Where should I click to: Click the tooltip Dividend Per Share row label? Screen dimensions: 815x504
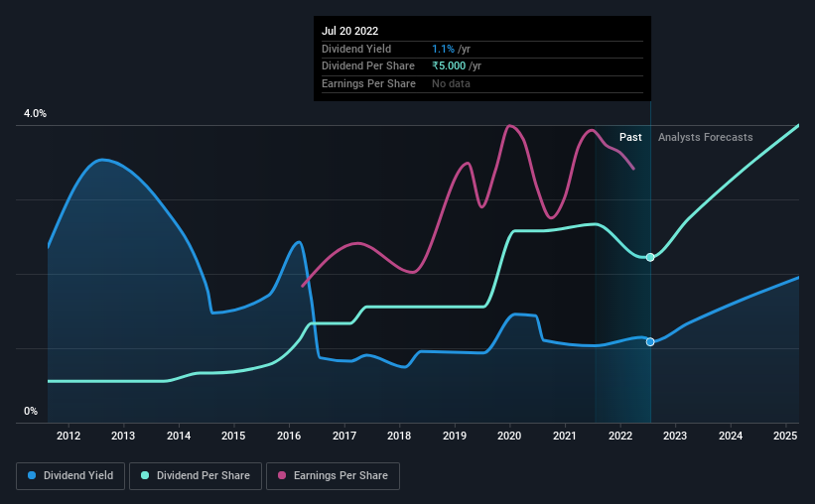[x=368, y=66]
